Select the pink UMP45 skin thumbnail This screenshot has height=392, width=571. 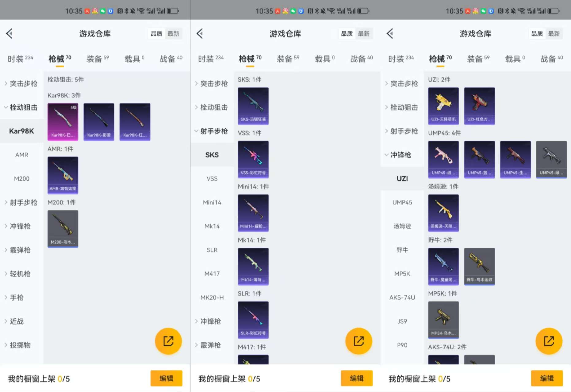(x=443, y=160)
